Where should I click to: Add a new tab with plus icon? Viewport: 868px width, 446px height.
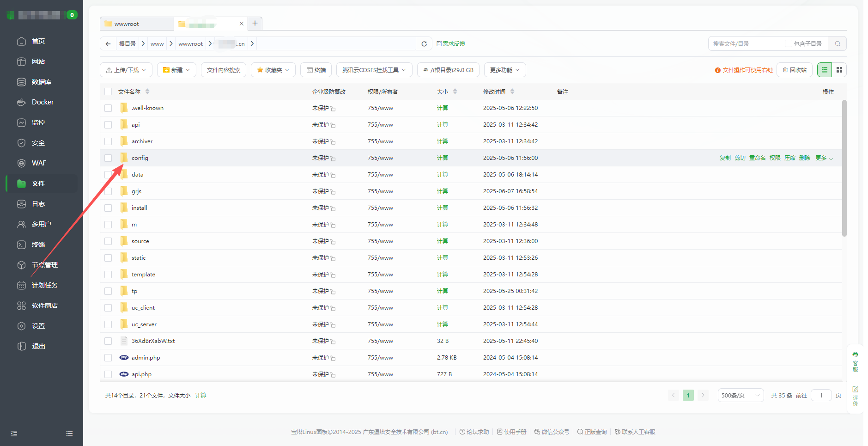tap(255, 24)
